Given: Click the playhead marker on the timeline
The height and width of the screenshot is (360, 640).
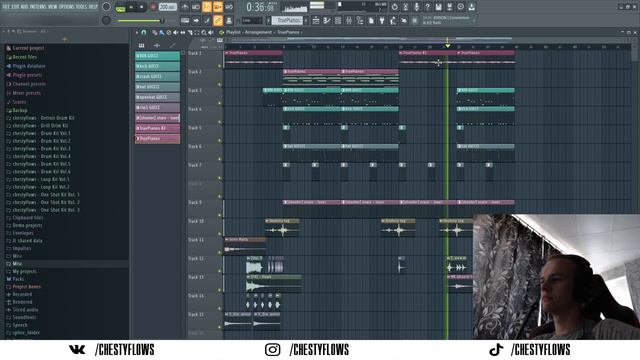Looking at the screenshot, I should click(x=448, y=46).
